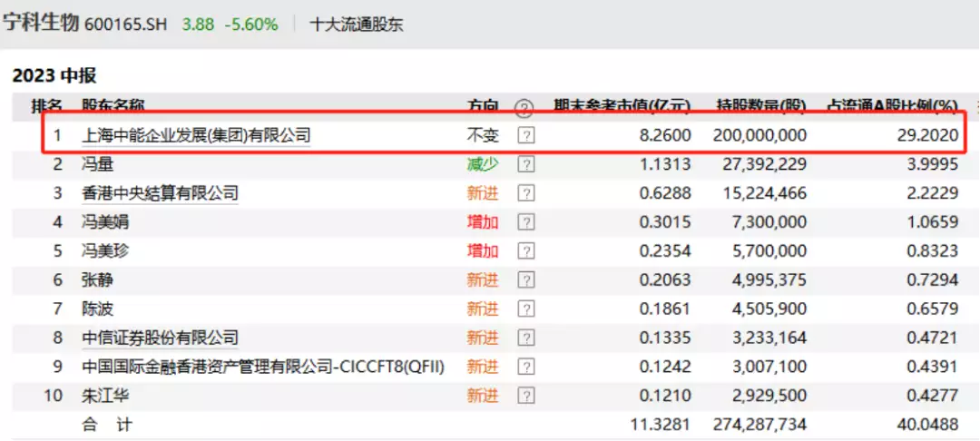
Task: Open 上海中能企业发展(集团)有限公司 shareholder link
Action: click(x=196, y=135)
